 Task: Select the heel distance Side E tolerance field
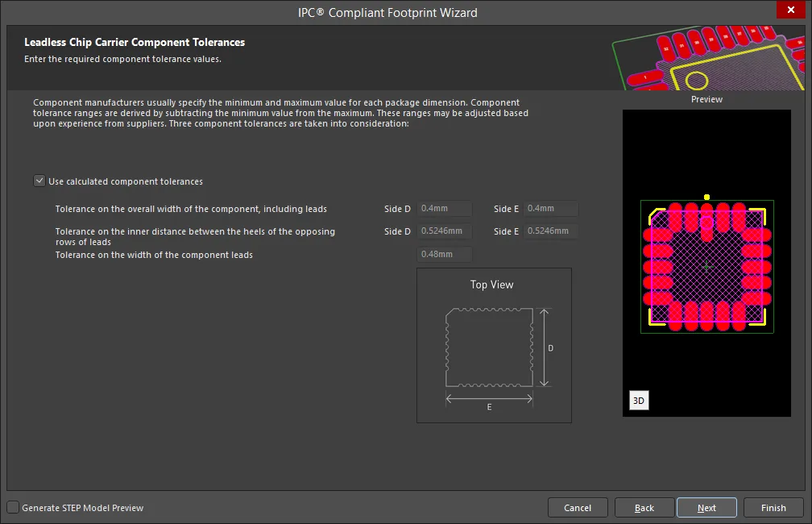tap(550, 231)
